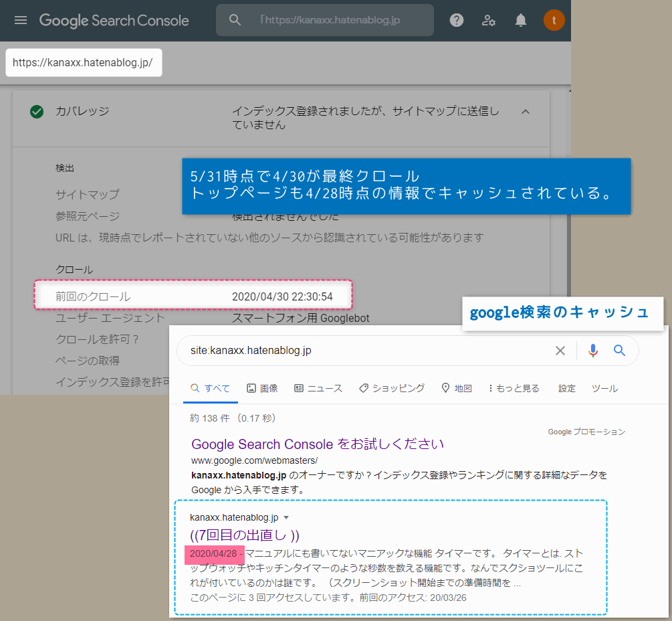Open the Help question mark icon
The height and width of the screenshot is (621, 672).
457,20
